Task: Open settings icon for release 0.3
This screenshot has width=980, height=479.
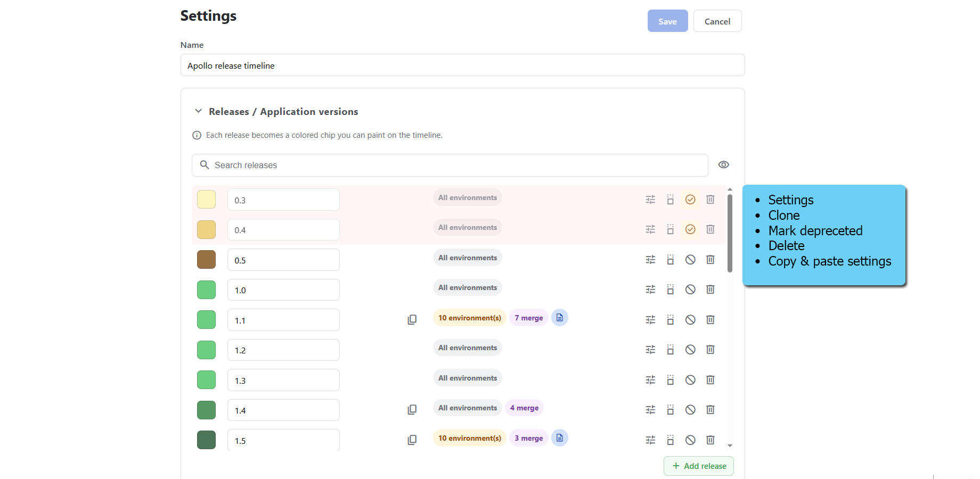Action: 650,200
